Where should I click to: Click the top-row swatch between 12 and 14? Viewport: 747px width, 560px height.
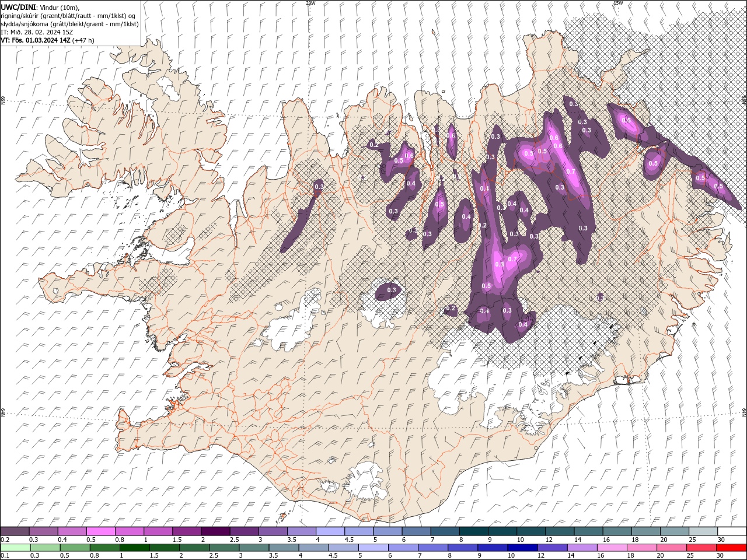[558, 531]
